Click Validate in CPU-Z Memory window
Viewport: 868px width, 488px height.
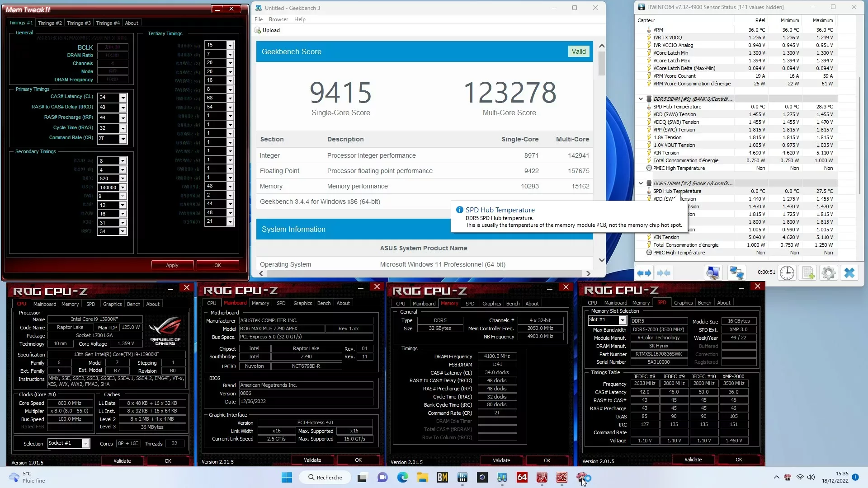coord(501,460)
